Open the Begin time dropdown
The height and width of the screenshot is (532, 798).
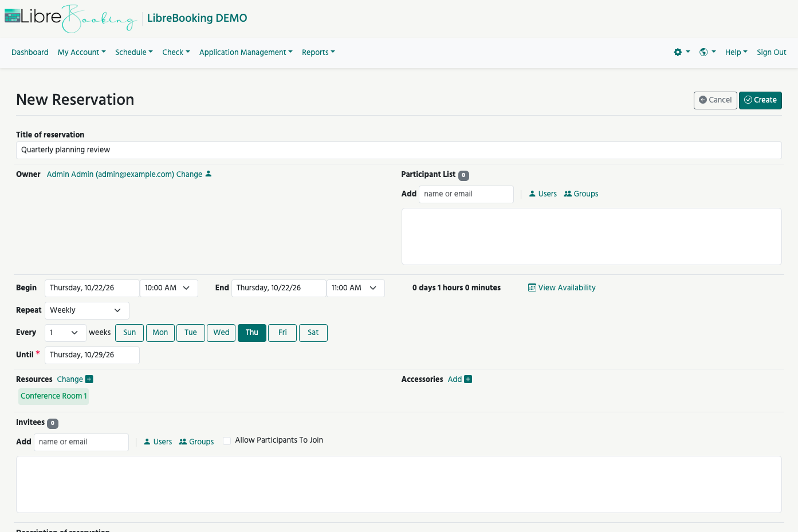pos(169,288)
